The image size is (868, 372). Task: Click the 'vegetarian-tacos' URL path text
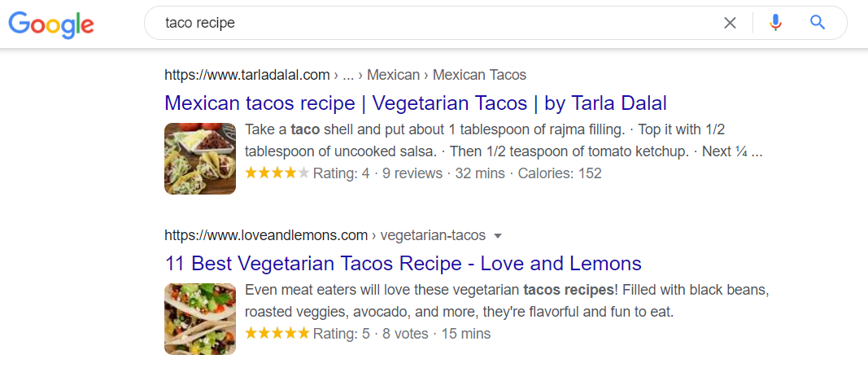(x=433, y=236)
